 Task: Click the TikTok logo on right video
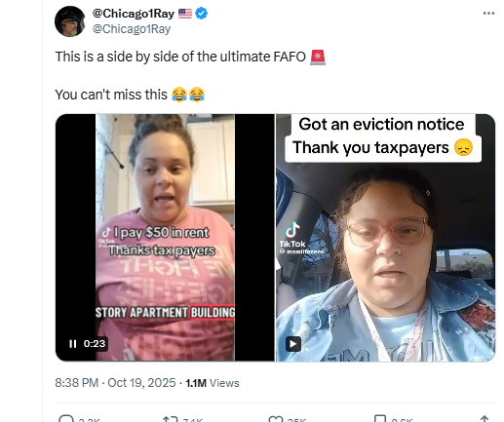292,234
